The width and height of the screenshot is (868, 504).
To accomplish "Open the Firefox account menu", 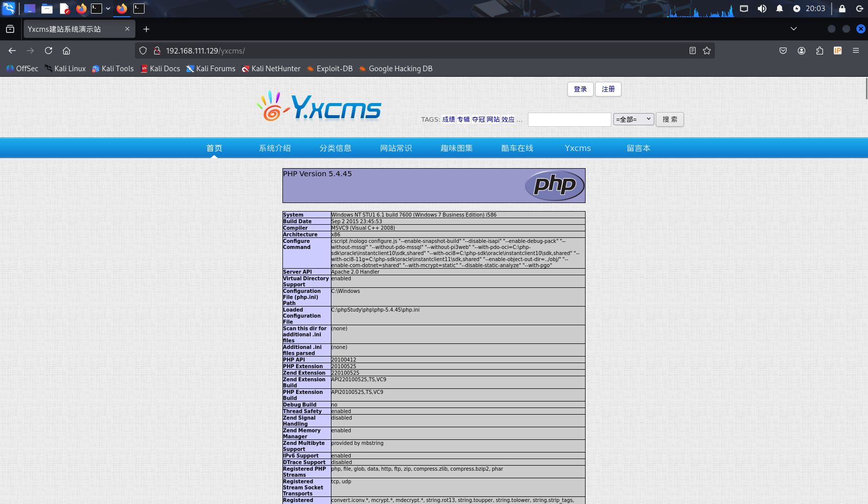I will coord(801,51).
